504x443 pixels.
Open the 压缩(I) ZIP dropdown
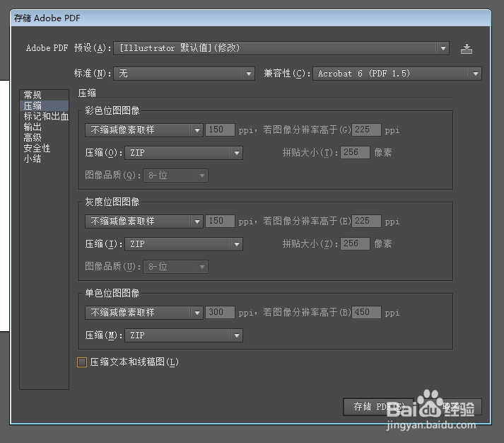(x=184, y=244)
